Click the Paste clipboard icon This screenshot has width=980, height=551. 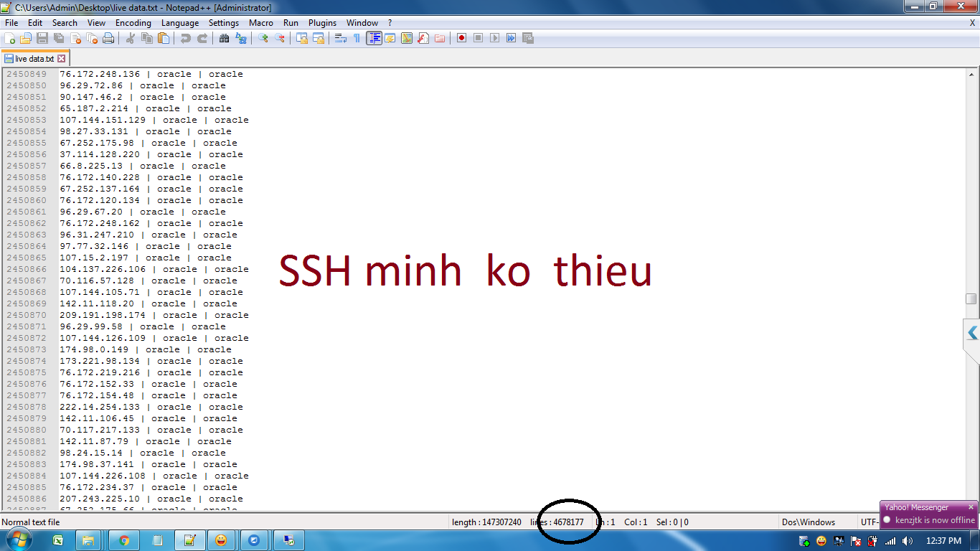(164, 38)
